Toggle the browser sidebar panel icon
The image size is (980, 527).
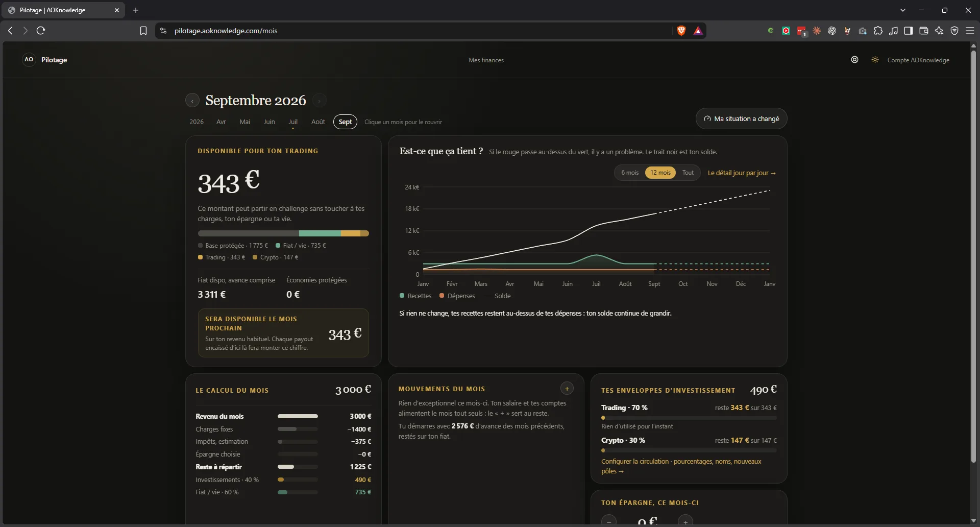[909, 31]
